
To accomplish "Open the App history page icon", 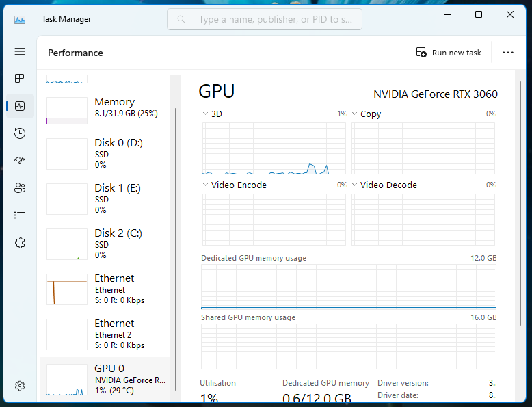I will pos(20,133).
